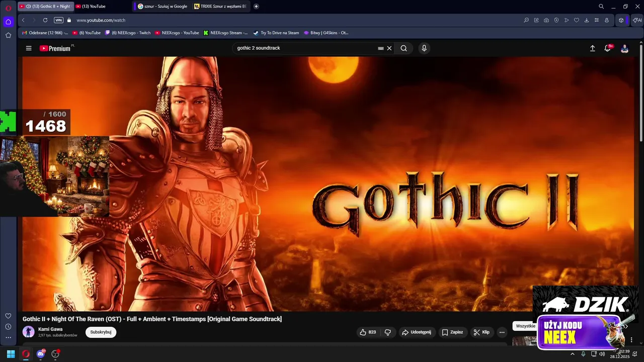Viewport: 644px width, 362px height.
Task: Open the YouTube hamburger guide menu
Action: pyautogui.click(x=29, y=48)
